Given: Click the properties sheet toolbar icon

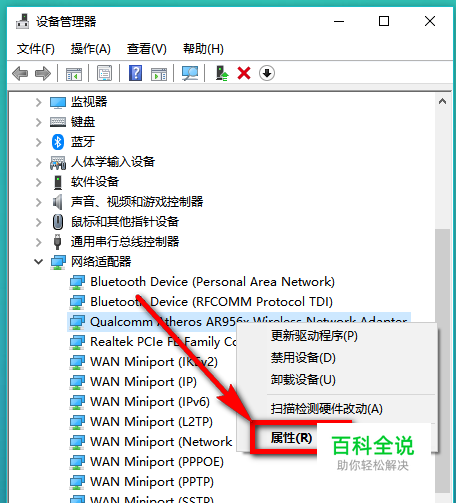Looking at the screenshot, I should (104, 73).
